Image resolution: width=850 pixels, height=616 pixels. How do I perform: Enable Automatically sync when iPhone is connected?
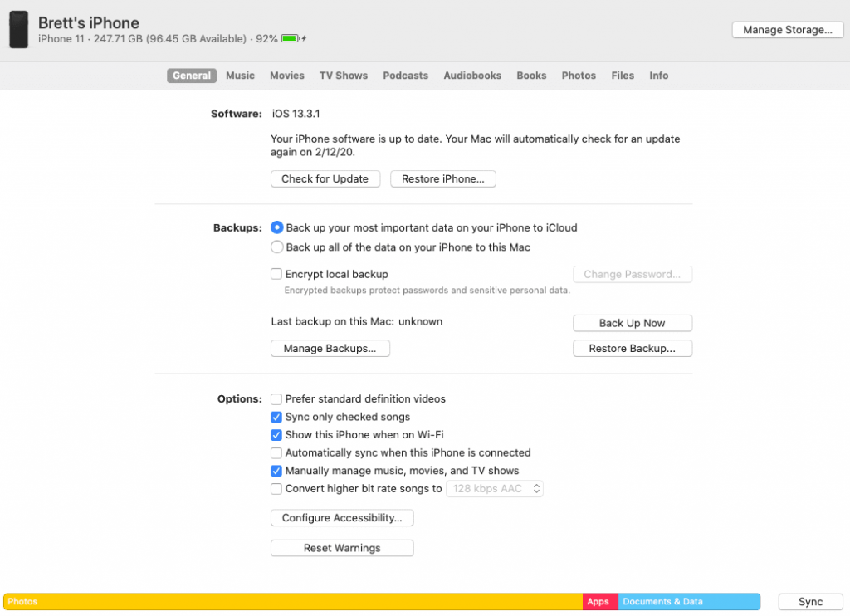(276, 452)
